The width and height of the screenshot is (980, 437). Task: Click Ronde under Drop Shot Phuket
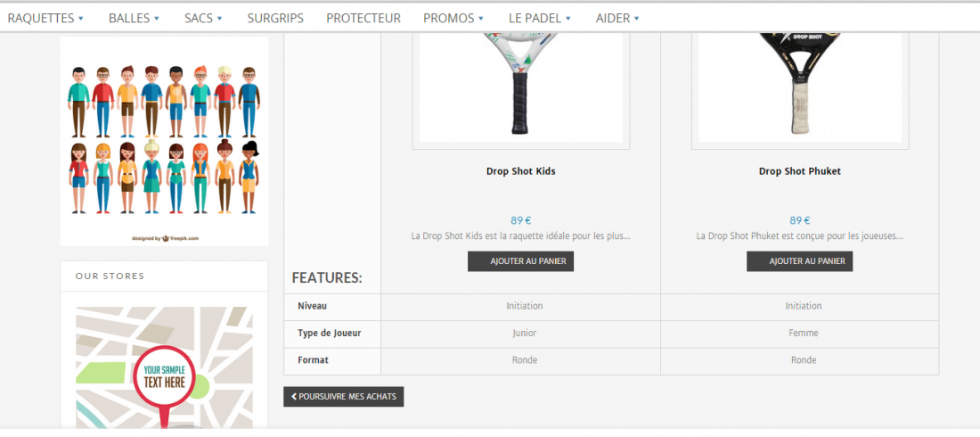coord(804,360)
